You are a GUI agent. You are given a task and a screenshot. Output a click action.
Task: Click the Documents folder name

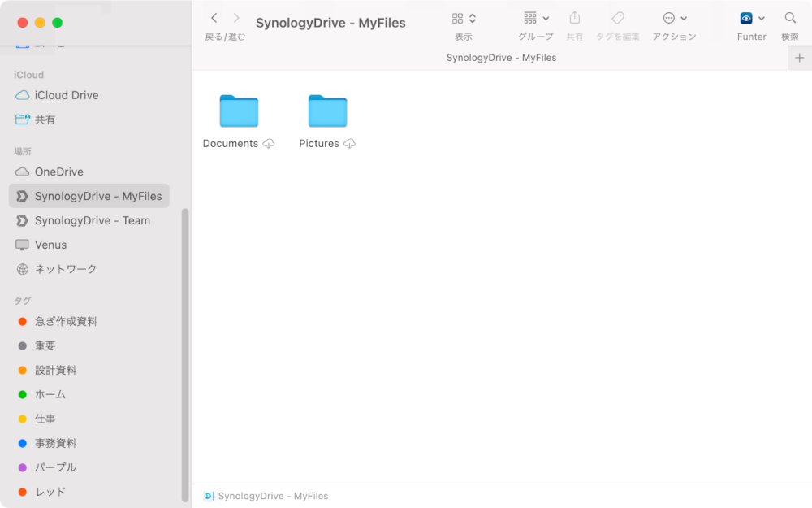tap(231, 144)
